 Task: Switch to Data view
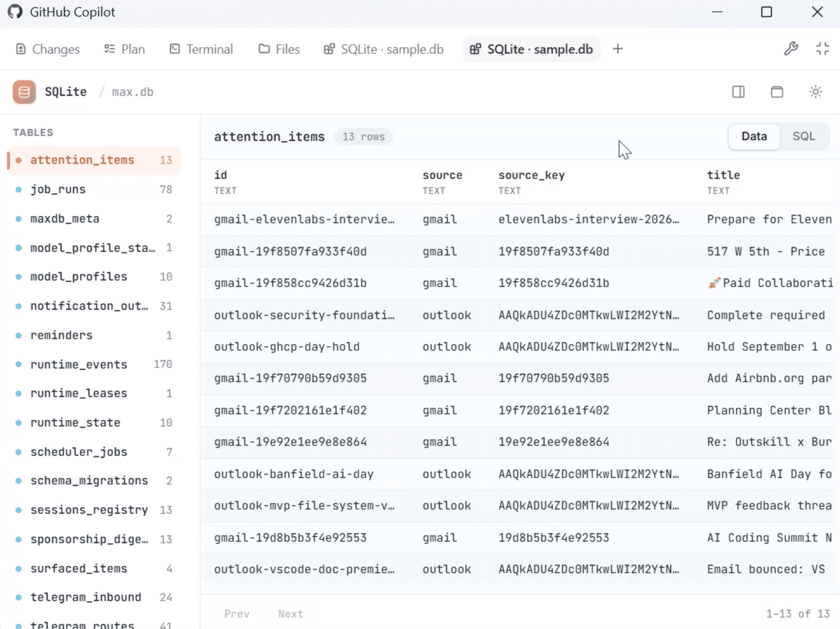coord(754,136)
